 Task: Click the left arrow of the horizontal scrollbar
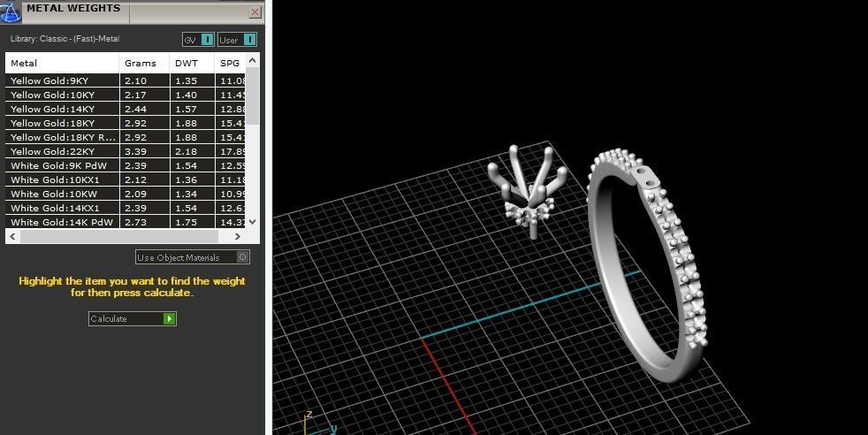[x=12, y=236]
